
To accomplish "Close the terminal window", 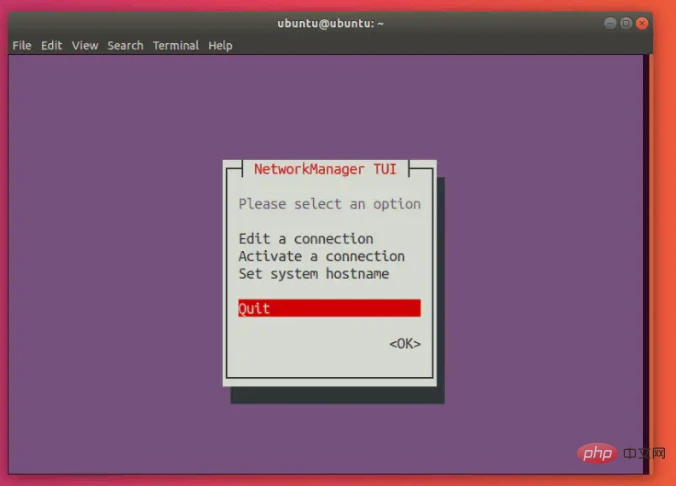I will click(641, 23).
